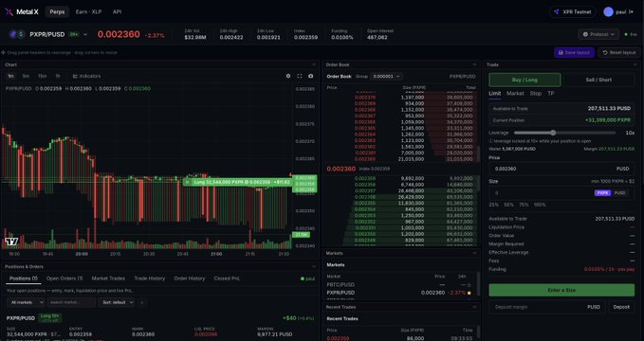Select 15m chart timeframe
The image size is (644, 341).
pos(43,76)
